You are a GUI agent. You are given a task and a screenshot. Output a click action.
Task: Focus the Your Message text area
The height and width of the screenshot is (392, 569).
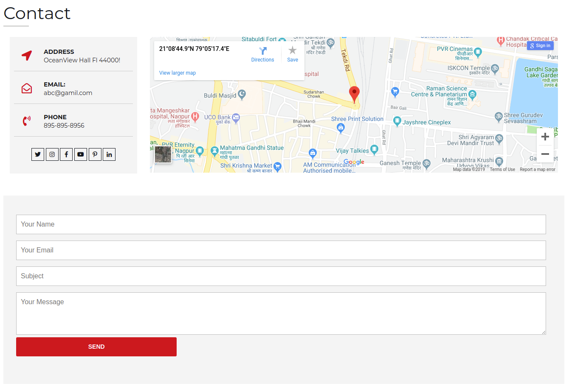pyautogui.click(x=281, y=314)
